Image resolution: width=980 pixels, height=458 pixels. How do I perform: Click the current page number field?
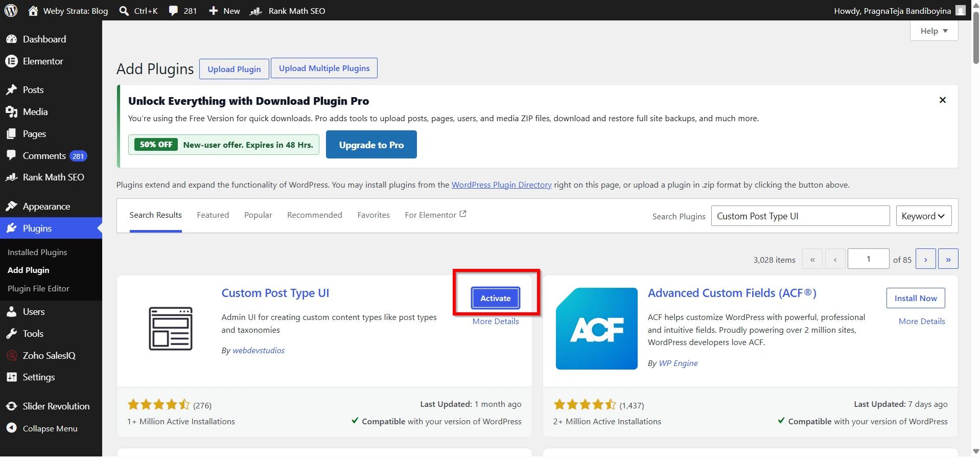869,259
